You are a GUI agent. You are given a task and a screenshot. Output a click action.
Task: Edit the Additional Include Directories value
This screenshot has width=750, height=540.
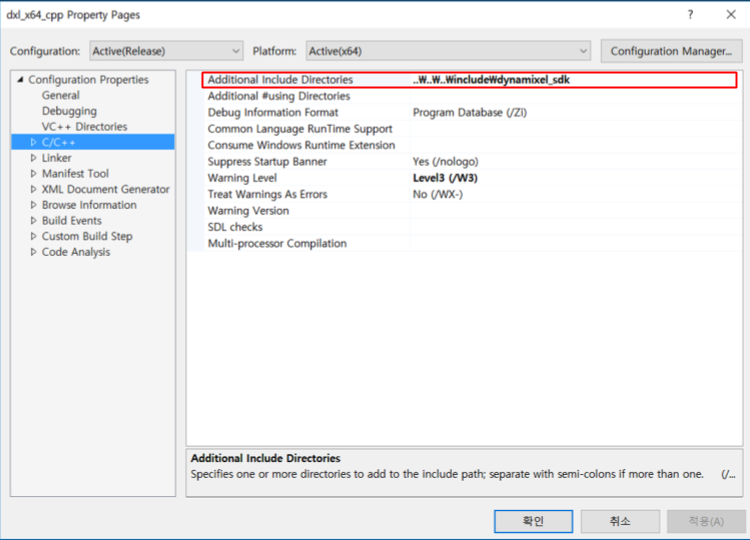pyautogui.click(x=570, y=80)
